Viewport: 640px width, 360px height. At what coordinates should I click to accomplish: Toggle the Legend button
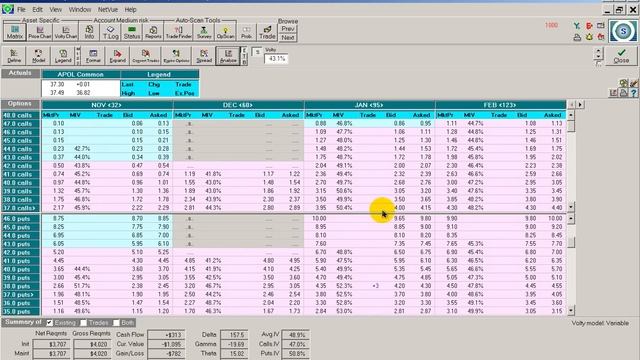(x=63, y=56)
